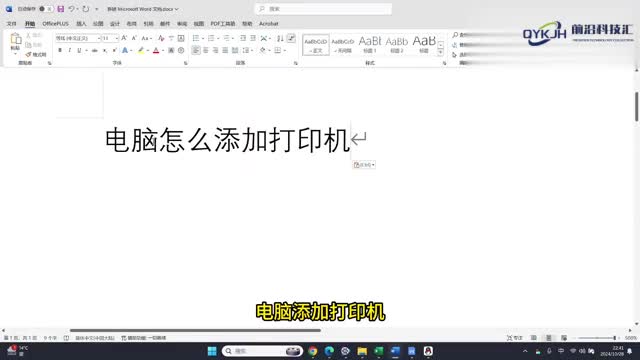Click the Increase Indent icon
This screenshot has height=360, width=640.
pos(253,38)
